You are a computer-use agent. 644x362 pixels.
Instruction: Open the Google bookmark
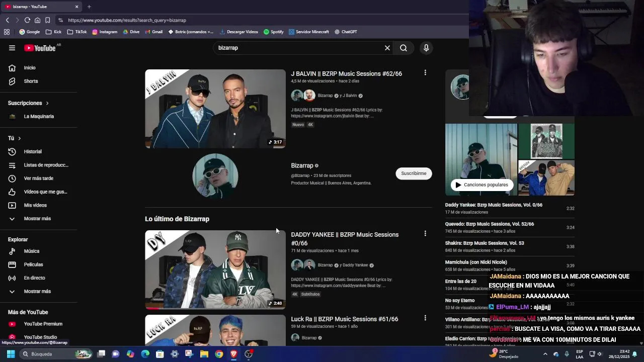(30, 32)
